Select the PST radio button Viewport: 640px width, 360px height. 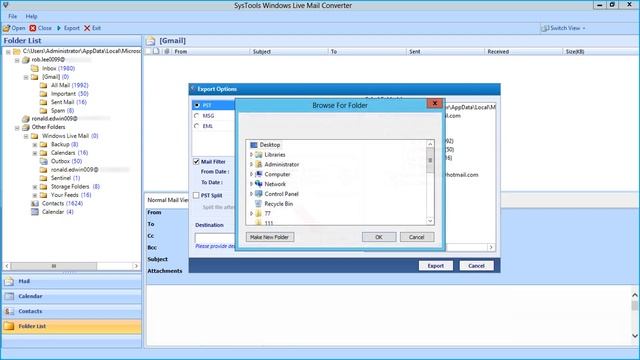[x=197, y=105]
